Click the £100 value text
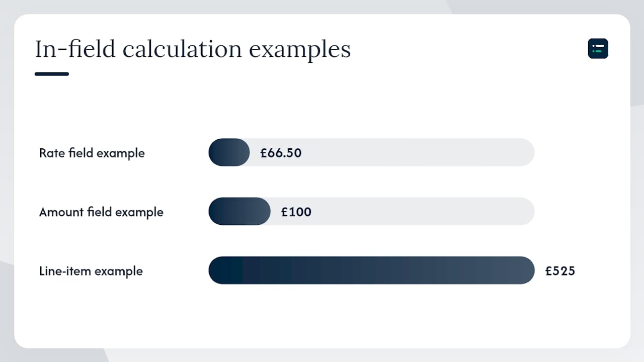Viewport: 644px width, 362px height. pyautogui.click(x=296, y=212)
